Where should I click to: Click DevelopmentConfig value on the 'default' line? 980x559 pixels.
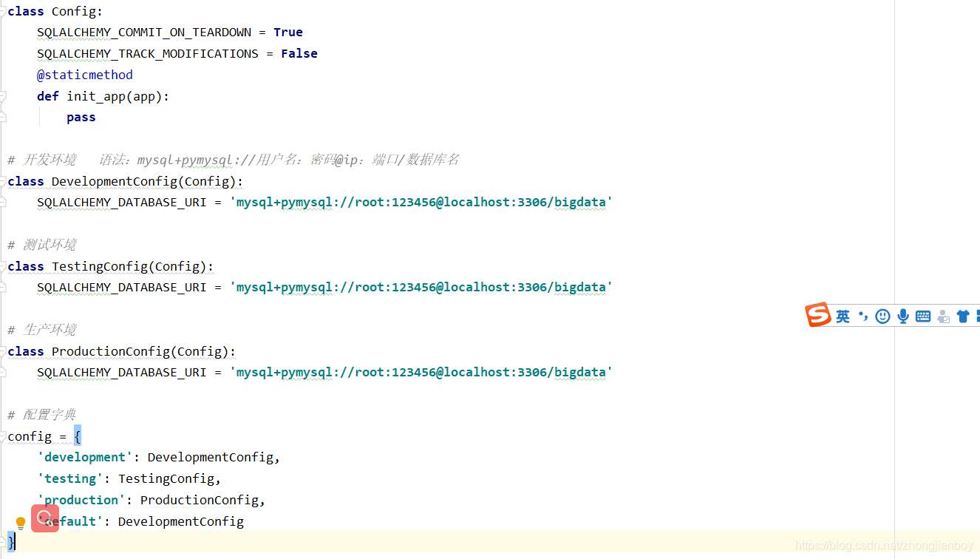[181, 521]
